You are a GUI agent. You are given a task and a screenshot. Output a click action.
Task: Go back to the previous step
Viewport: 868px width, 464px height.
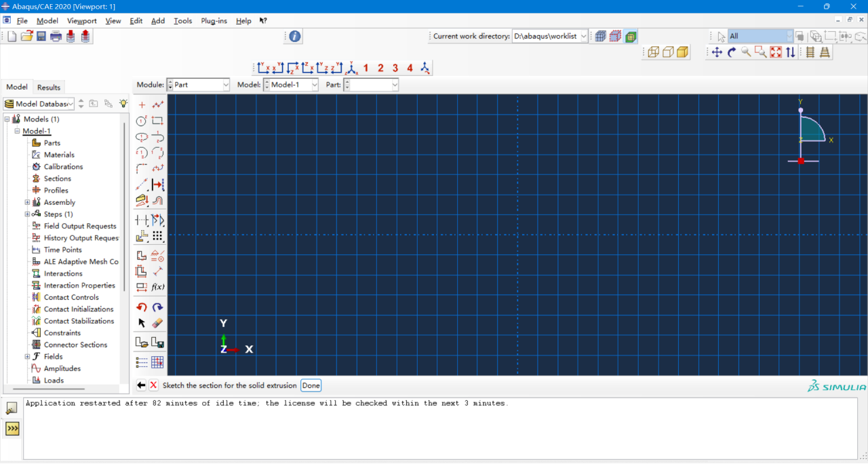point(141,385)
